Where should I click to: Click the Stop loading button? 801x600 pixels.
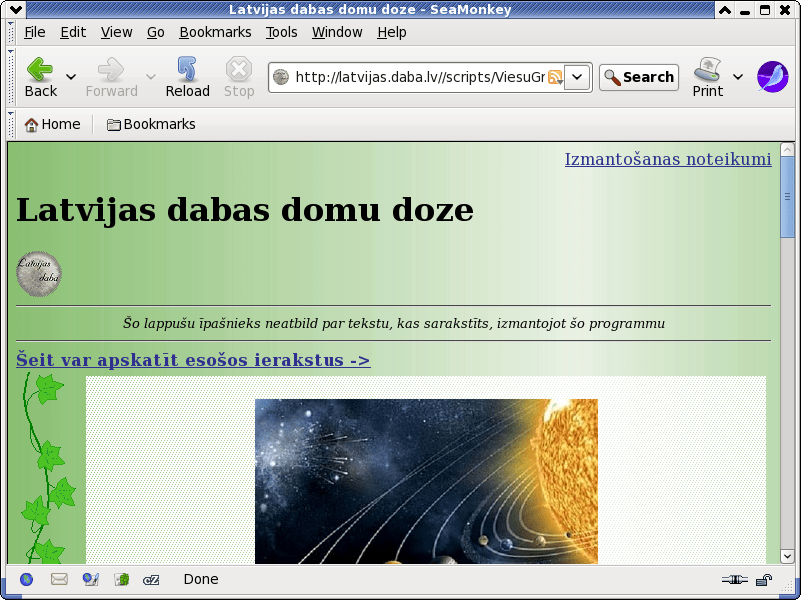pyautogui.click(x=239, y=78)
